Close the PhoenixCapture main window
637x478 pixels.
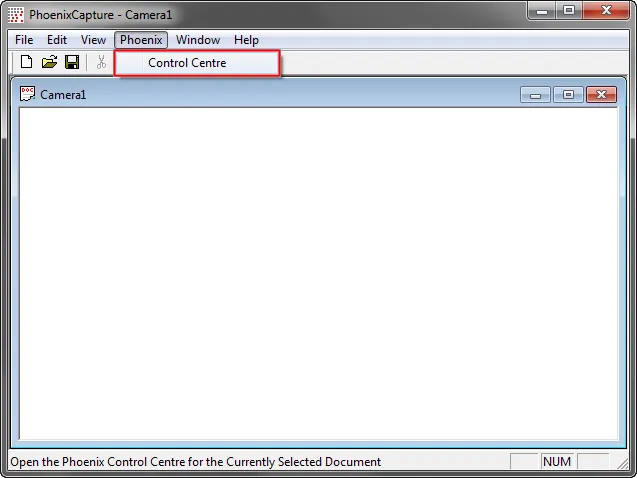point(606,11)
